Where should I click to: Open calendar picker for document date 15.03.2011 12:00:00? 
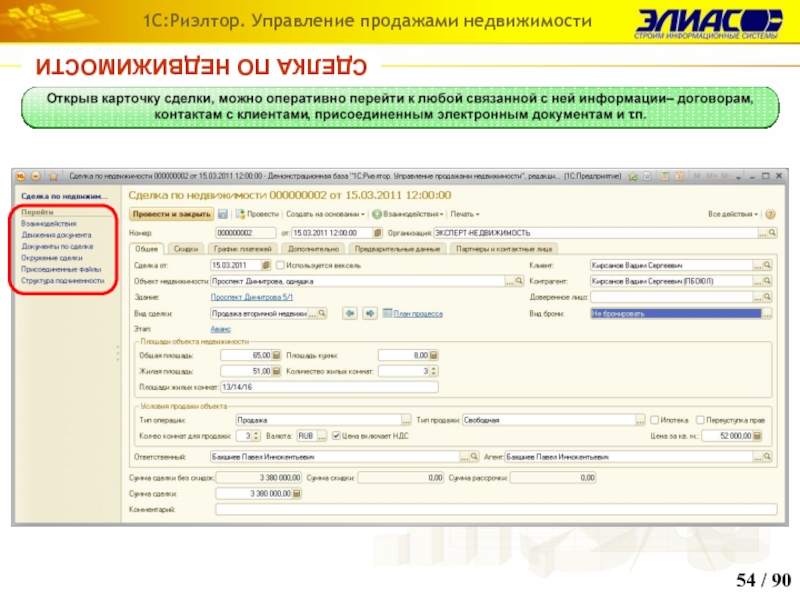click(378, 233)
